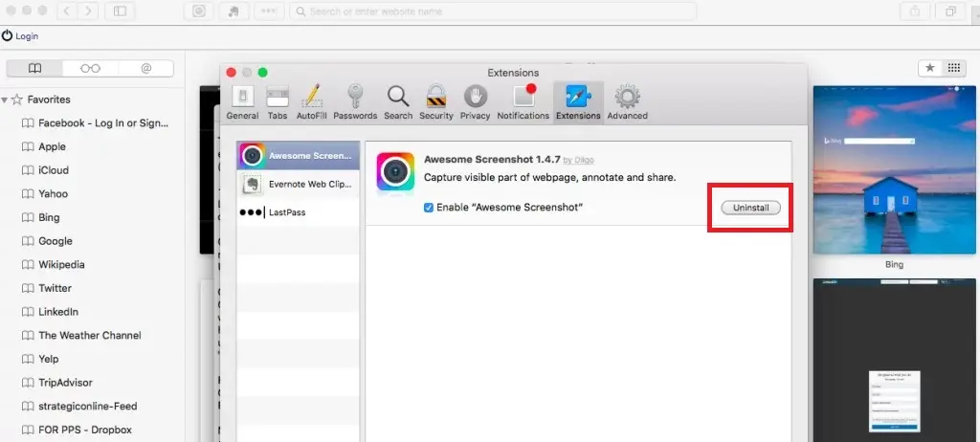Show the Reading List sidebar tab
980x442 pixels.
[90, 68]
